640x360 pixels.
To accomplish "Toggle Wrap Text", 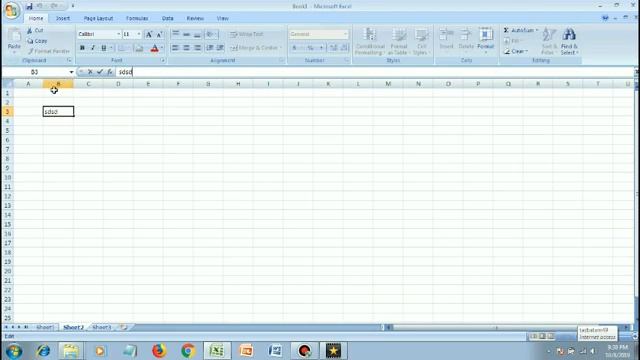I will tap(247, 34).
